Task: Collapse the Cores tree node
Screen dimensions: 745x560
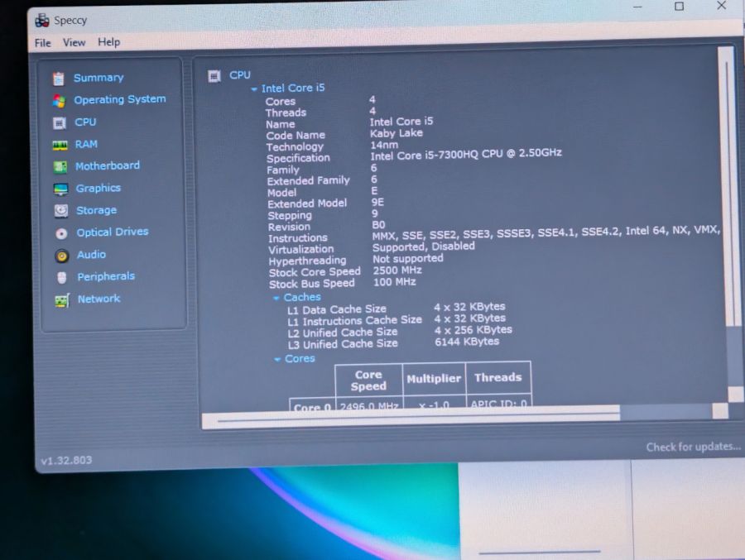Action: click(x=277, y=360)
